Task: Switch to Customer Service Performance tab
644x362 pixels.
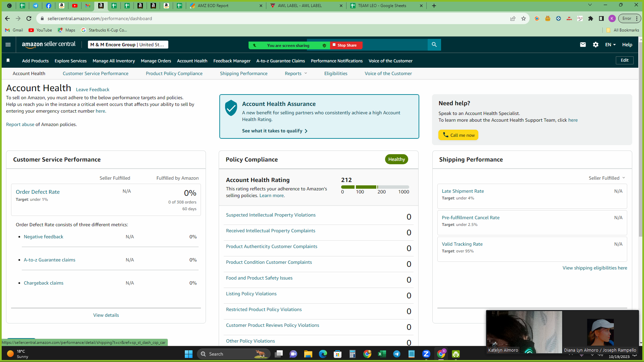Action: pos(96,73)
